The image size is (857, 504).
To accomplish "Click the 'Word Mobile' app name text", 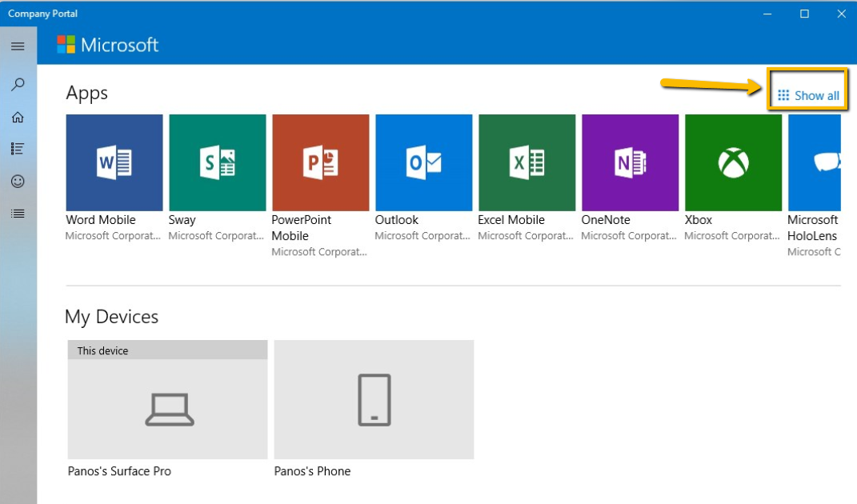I will point(101,220).
